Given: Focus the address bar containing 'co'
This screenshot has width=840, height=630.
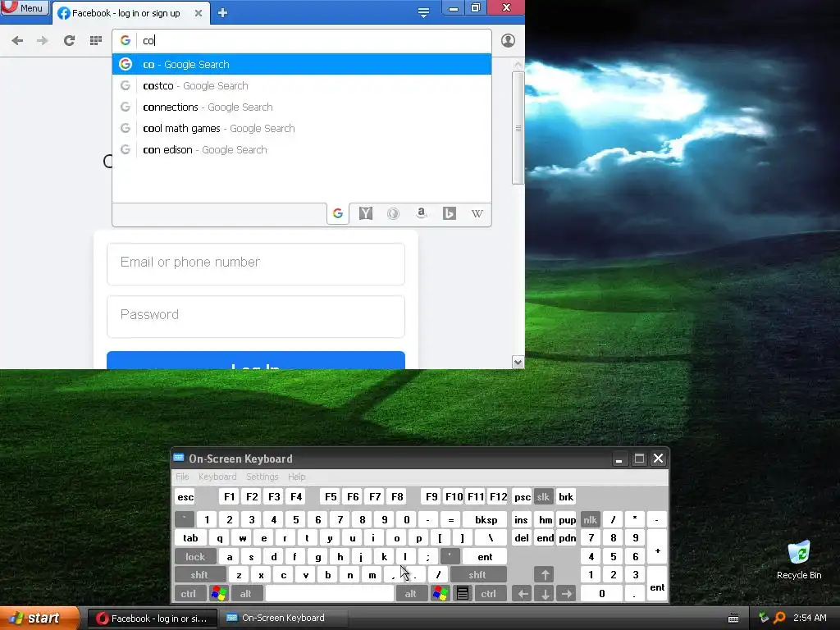Looking at the screenshot, I should pyautogui.click(x=302, y=41).
